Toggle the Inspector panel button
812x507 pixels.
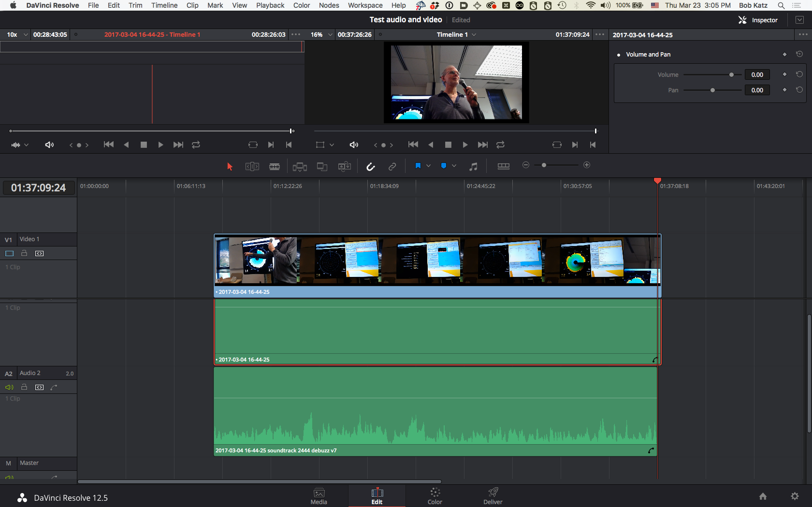(x=758, y=20)
